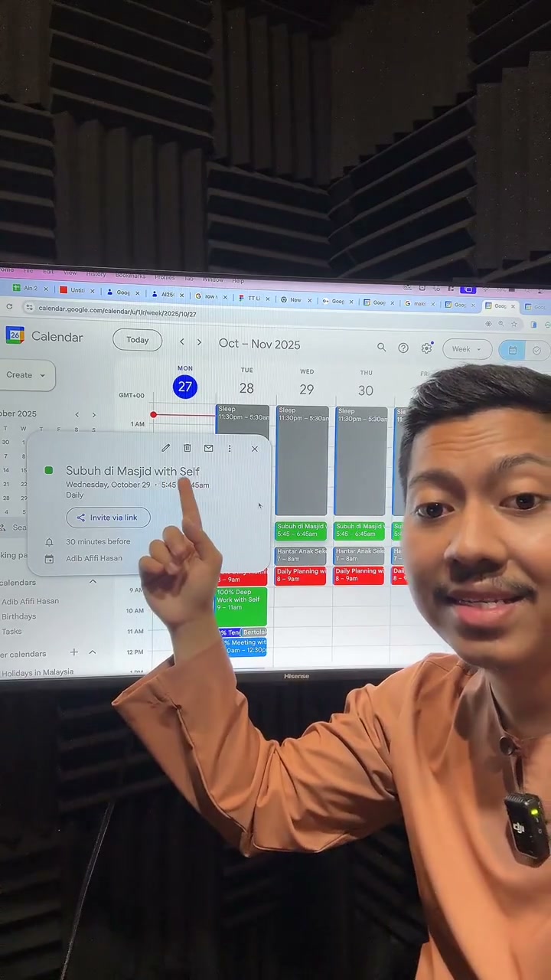This screenshot has height=980, width=551.
Task: Open calendar search magnifier icon
Action: 381,347
